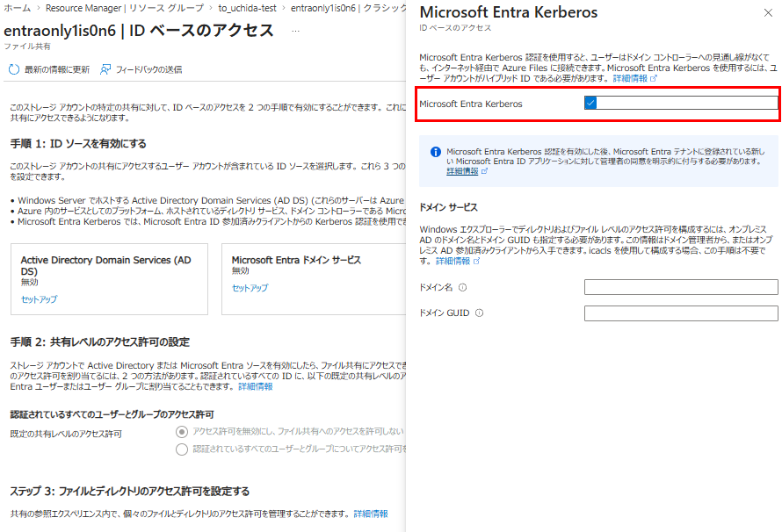Select radio option allowing all authenticated users

point(182,449)
